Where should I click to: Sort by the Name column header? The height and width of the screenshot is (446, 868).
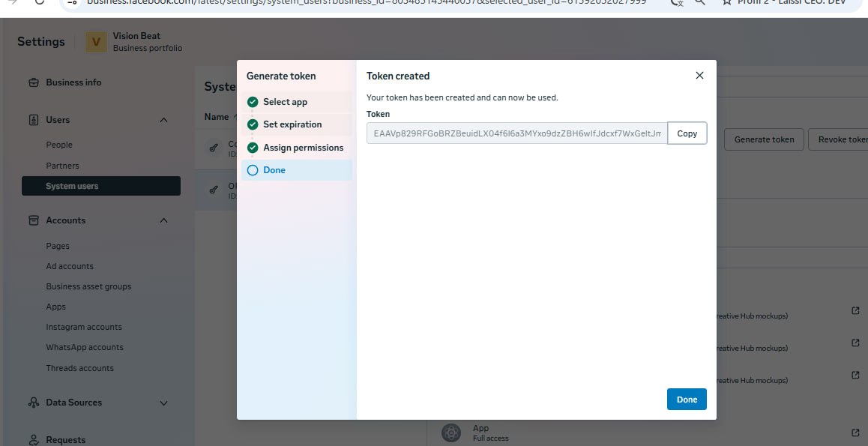217,117
